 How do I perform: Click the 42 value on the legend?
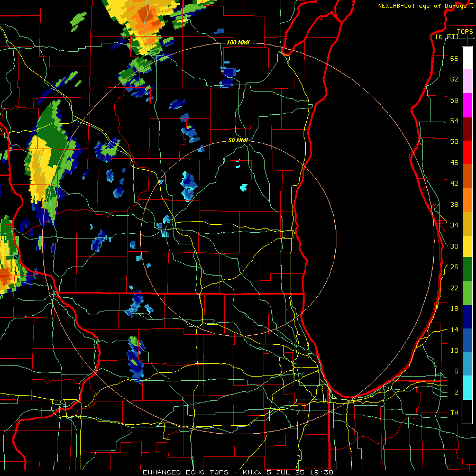pos(454,184)
